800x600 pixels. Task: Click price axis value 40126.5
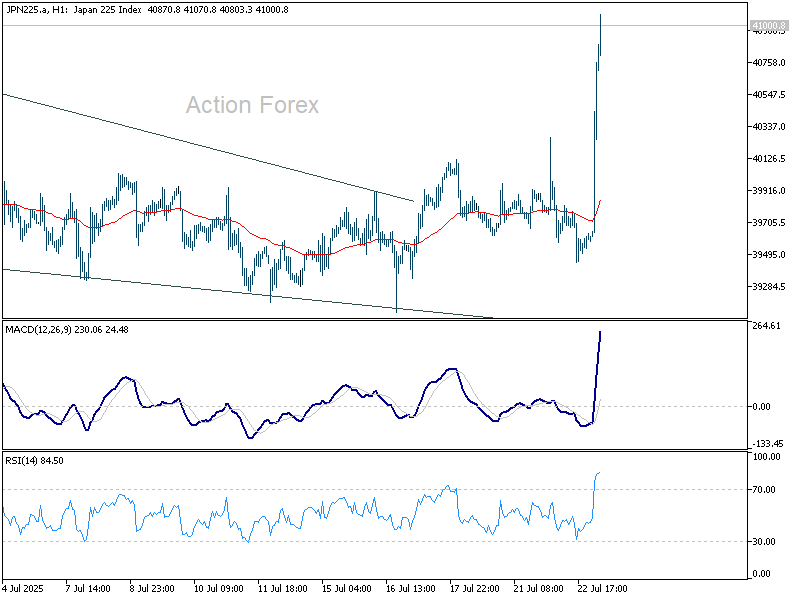(x=769, y=159)
